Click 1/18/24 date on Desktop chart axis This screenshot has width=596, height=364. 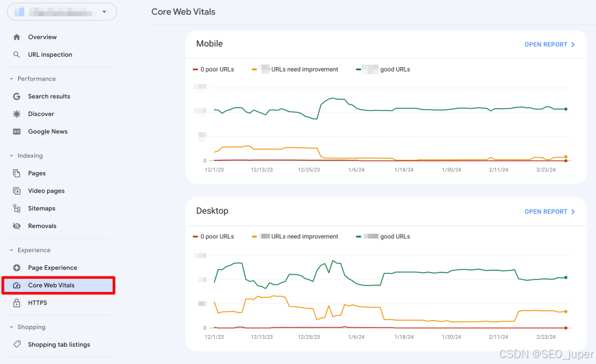point(404,337)
